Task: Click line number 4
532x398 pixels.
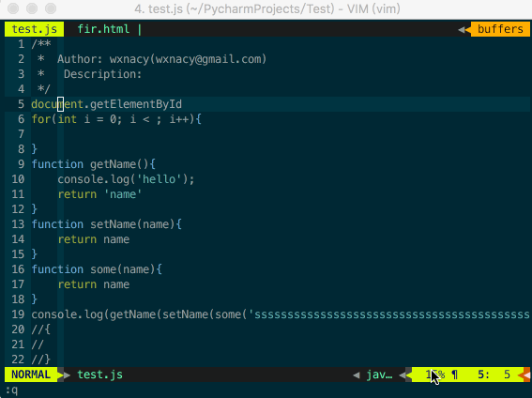Action: pyautogui.click(x=21, y=89)
